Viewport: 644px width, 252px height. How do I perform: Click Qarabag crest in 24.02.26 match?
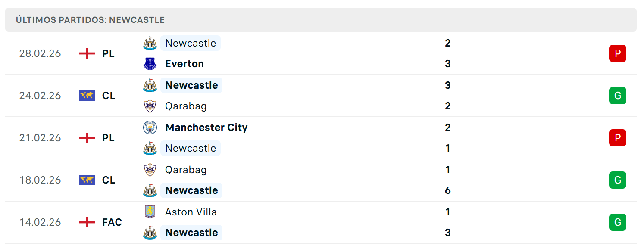[150, 106]
